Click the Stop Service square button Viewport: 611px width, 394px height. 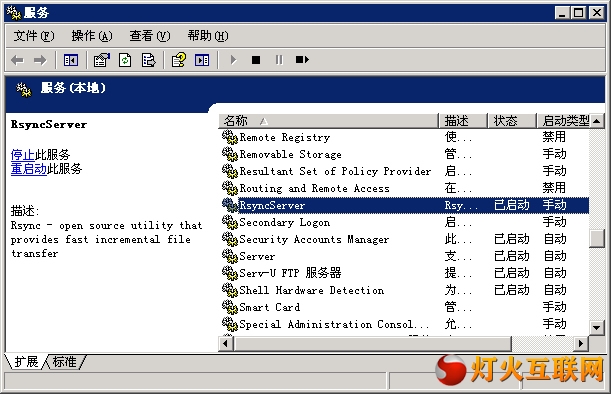click(256, 60)
